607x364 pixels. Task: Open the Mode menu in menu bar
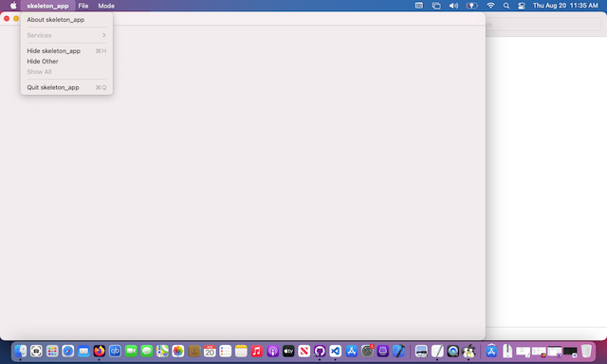click(x=106, y=6)
